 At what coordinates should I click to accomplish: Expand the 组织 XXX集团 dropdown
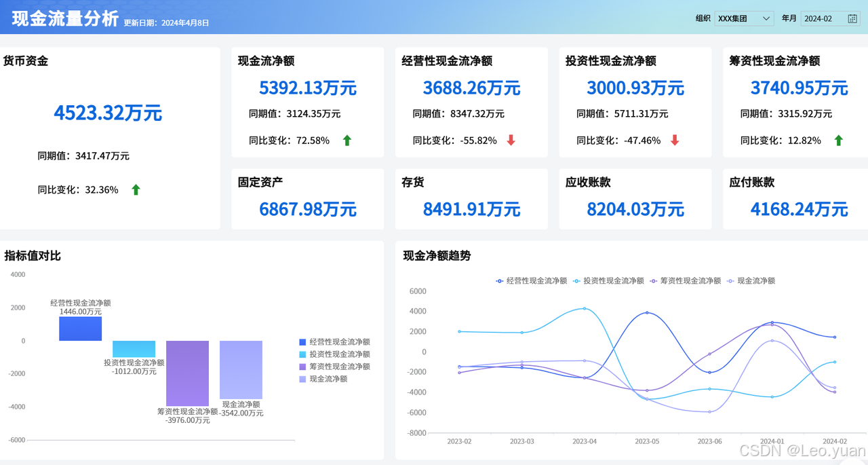click(x=744, y=19)
